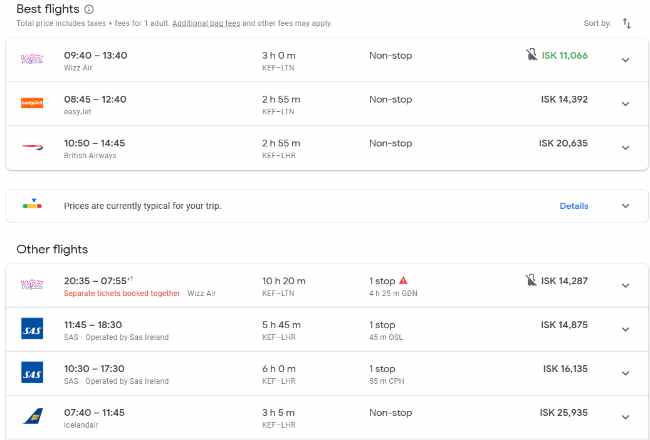Expand the Wizz Air 09:40 flight details
Screen dimensions: 650x440
(x=626, y=60)
